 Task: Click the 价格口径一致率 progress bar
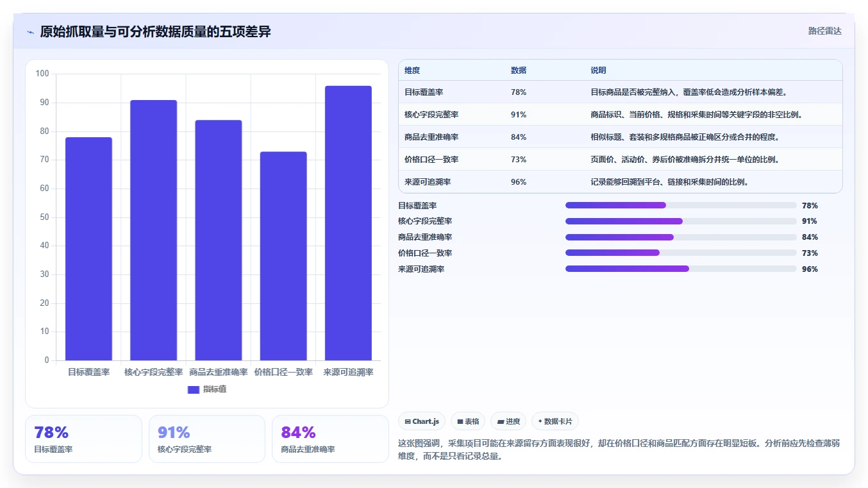click(x=681, y=253)
